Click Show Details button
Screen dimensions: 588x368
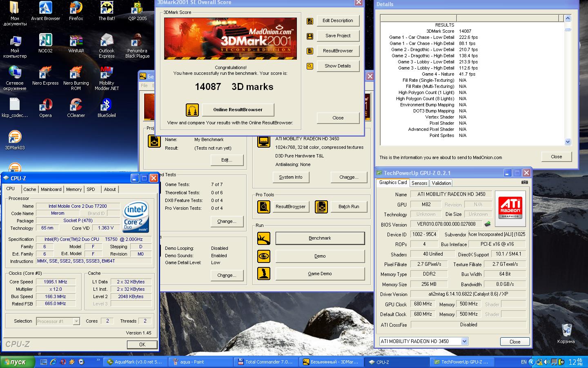coord(338,66)
